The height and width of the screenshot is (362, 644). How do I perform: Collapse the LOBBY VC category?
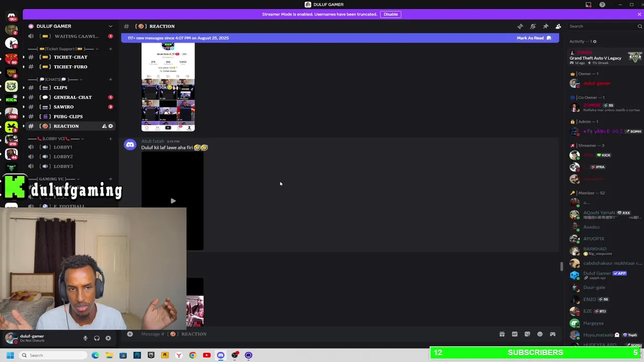(56, 139)
